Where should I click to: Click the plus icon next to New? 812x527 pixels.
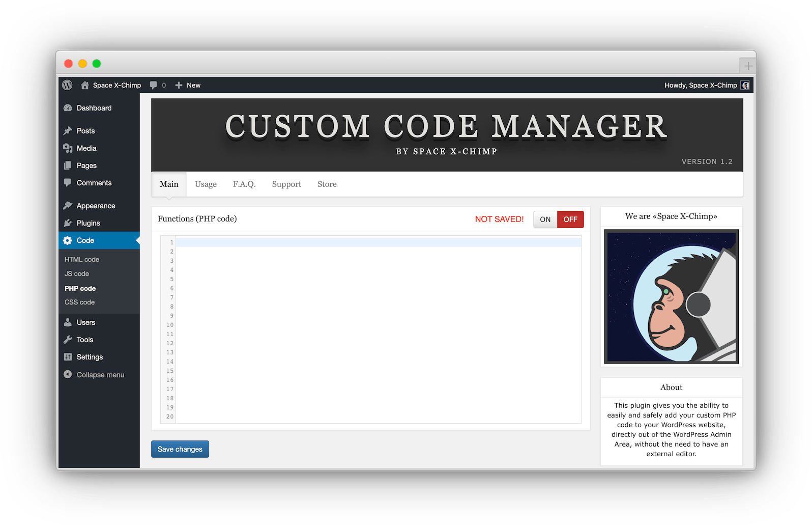179,85
